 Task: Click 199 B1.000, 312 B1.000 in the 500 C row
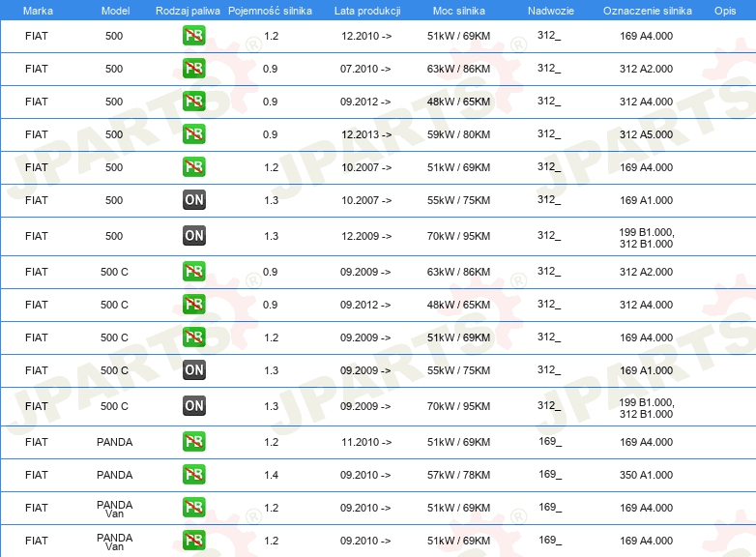coord(647,408)
